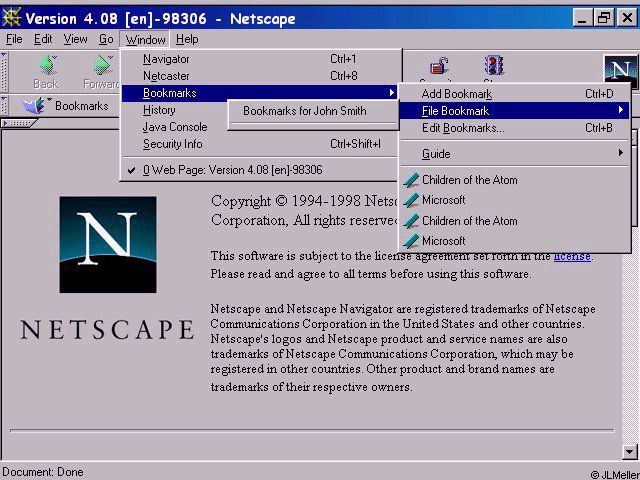Select Security Info menu entry
Screen dimensions: 640x480
click(x=260, y=144)
